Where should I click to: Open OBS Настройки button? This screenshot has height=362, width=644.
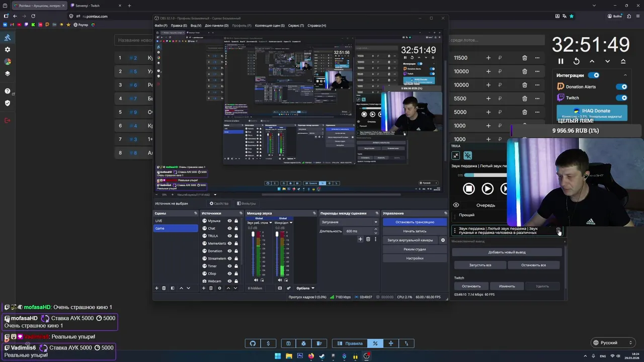[x=415, y=258]
